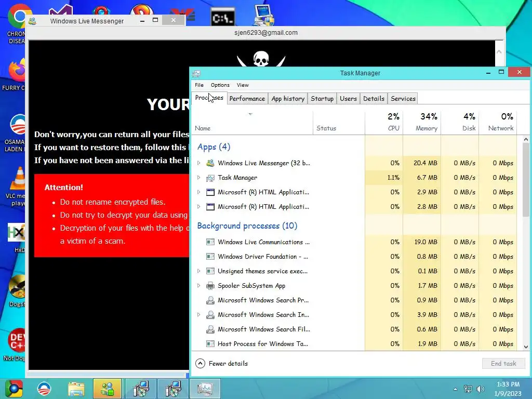Switch to the Services tab
The width and height of the screenshot is (532, 399).
point(403,99)
